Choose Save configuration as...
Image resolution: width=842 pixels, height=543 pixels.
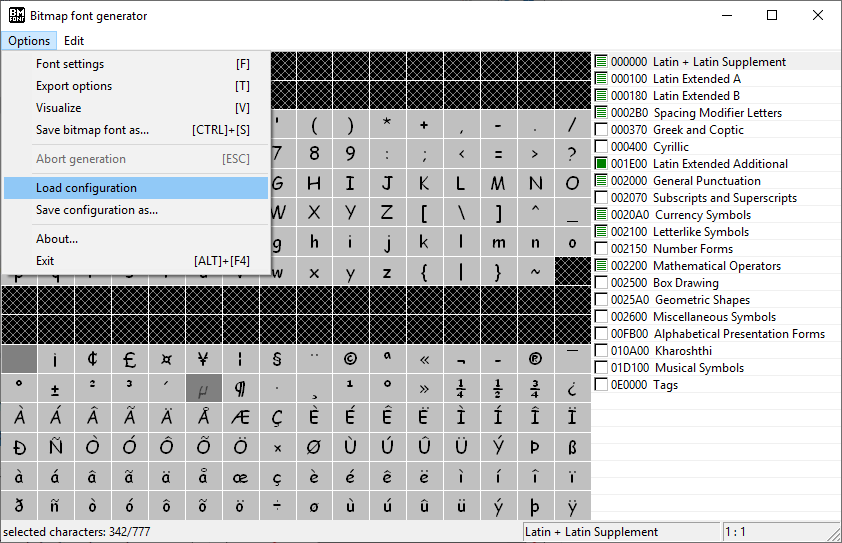pos(136,210)
